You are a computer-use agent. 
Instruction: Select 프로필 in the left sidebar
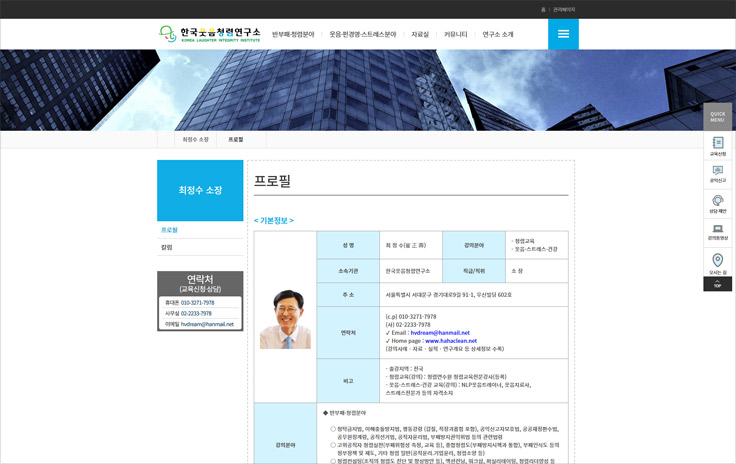pos(169,230)
